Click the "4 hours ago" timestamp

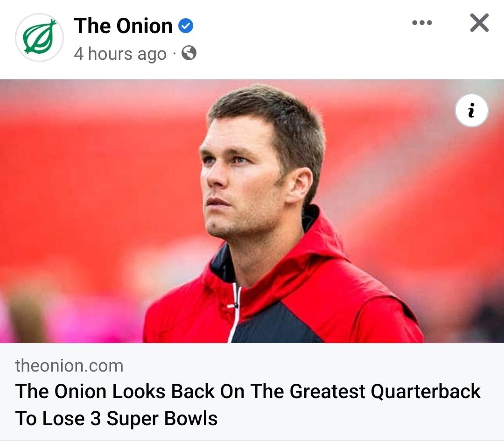pyautogui.click(x=120, y=54)
